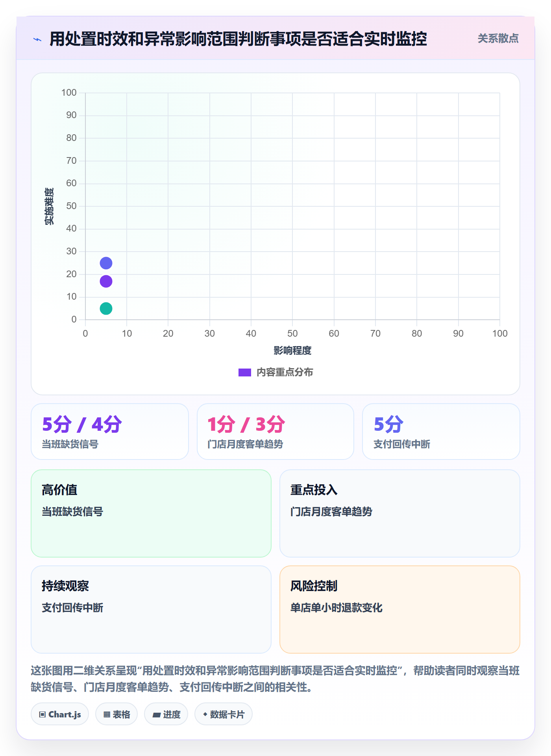This screenshot has height=756, width=551.
Task: Click the 50 tick on y-axis
Action: (x=71, y=206)
